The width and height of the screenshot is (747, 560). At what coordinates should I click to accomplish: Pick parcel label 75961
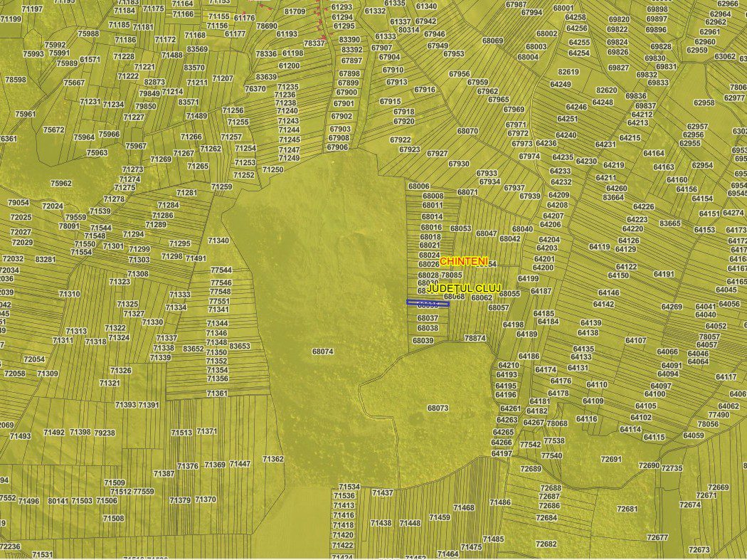click(x=25, y=114)
